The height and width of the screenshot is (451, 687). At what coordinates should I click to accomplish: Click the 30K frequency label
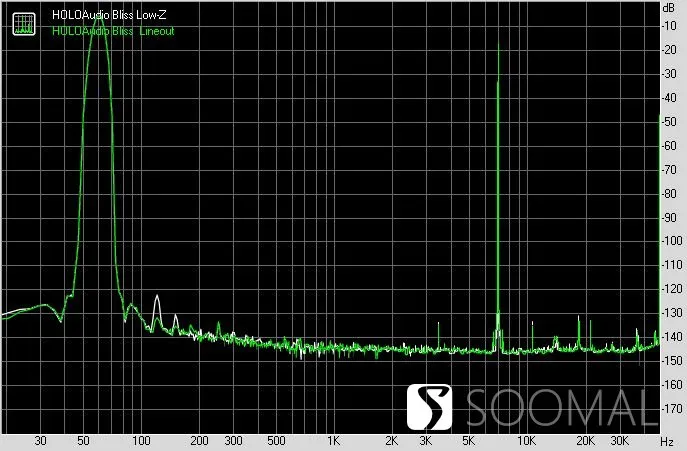click(619, 440)
